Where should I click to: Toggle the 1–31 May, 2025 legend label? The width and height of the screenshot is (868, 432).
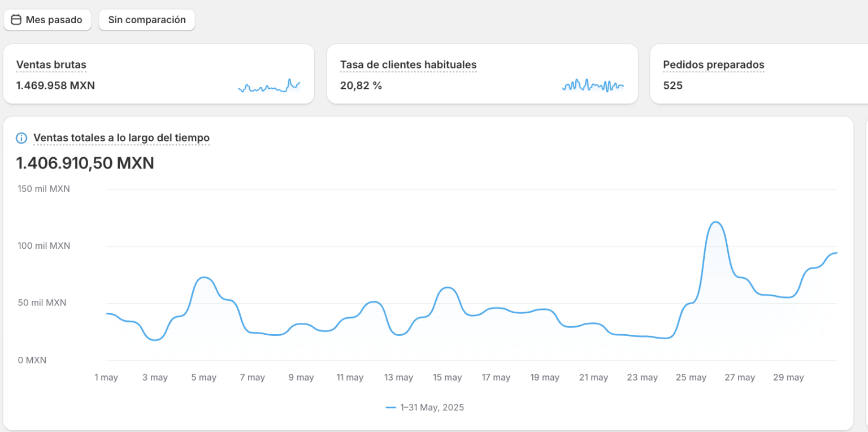pos(432,408)
